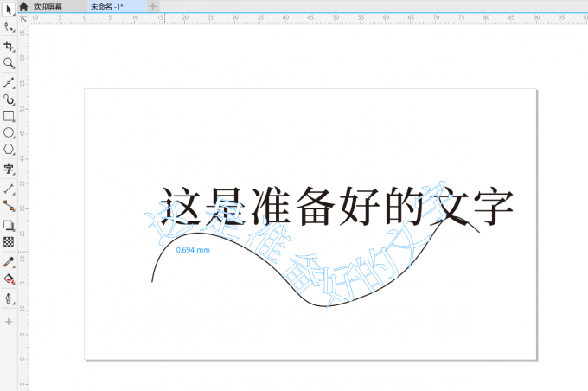Select the Pick tool arrow
Screen dimensions: 588x391
point(9,10)
